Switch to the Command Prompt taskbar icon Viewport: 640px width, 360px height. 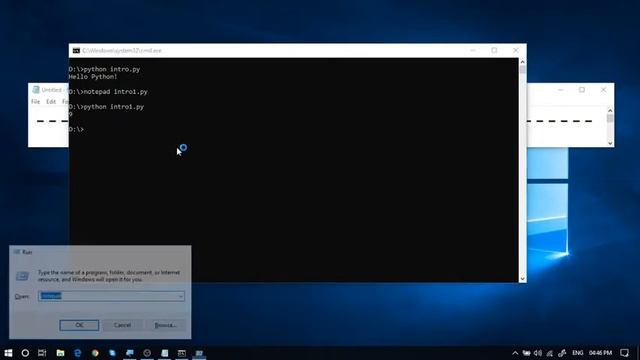[x=182, y=353]
